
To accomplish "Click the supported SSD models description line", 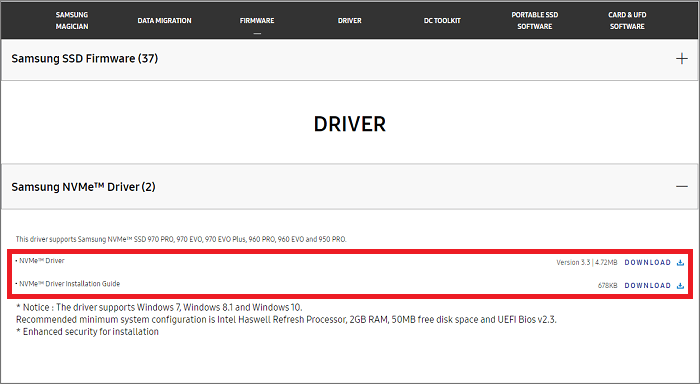I will click(x=181, y=239).
